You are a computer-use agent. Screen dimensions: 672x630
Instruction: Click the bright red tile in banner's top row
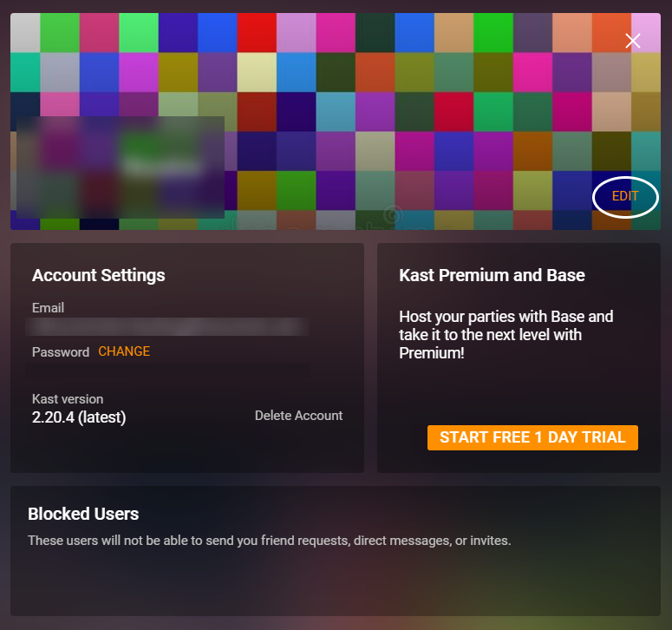coord(257,33)
